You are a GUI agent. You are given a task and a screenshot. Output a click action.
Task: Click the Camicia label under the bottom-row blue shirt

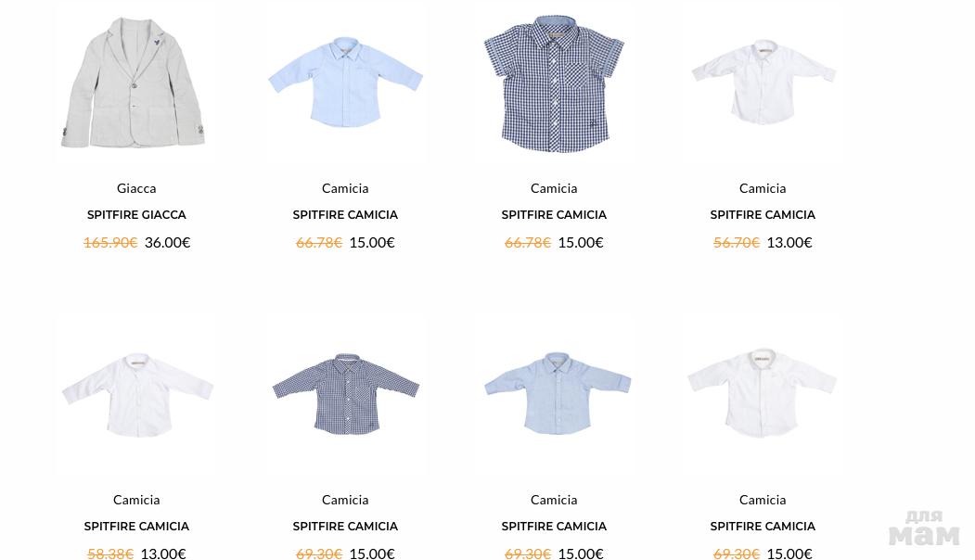[554, 500]
